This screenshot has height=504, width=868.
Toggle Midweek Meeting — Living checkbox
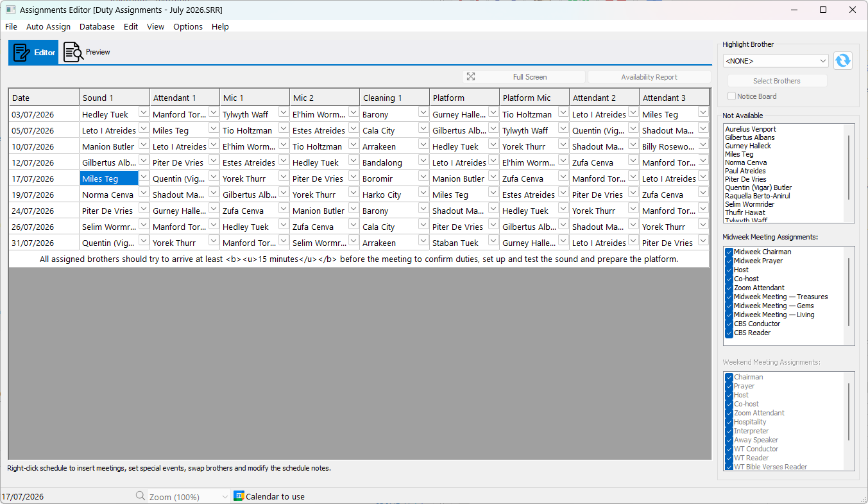(729, 315)
